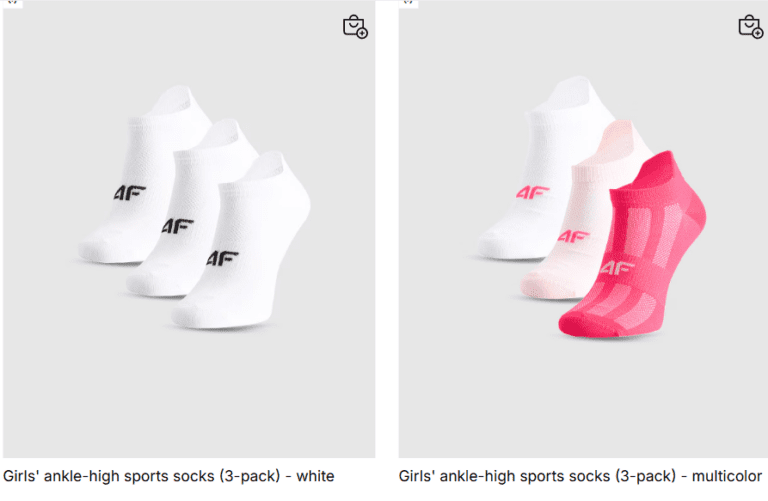Open the multicolor 3-pack socks title link
768x501 pixels.
point(580,476)
